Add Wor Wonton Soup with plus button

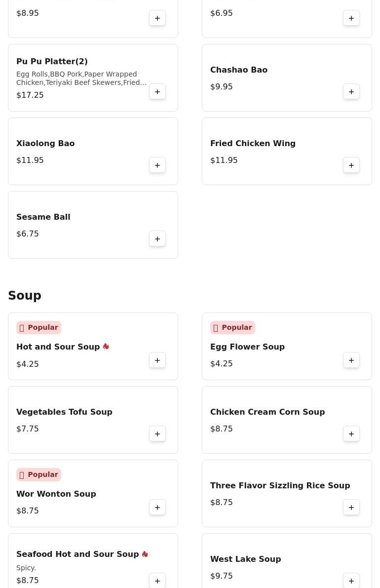(x=157, y=507)
